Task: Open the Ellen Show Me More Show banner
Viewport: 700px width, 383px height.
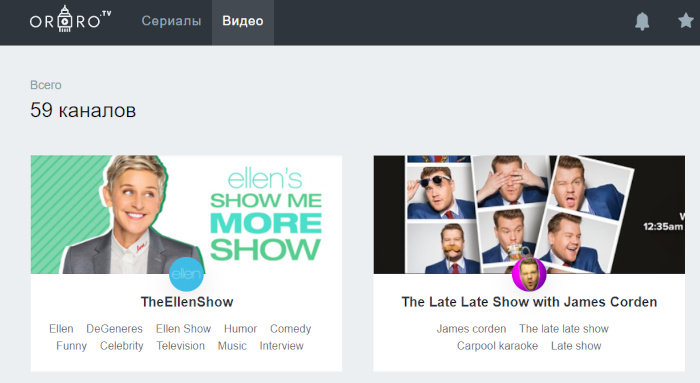Action: click(186, 214)
